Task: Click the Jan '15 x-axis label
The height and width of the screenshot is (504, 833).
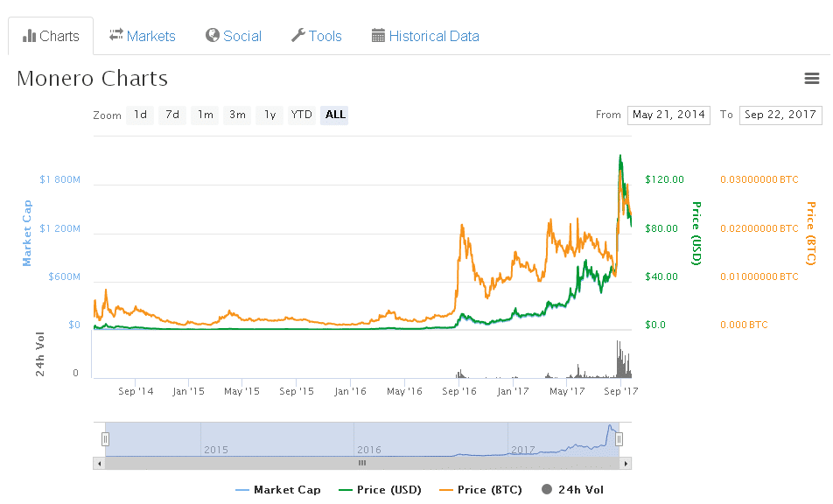Action: (188, 391)
